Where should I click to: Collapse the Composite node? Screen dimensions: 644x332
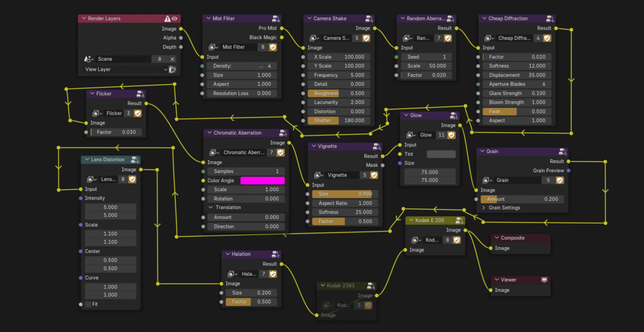point(497,238)
